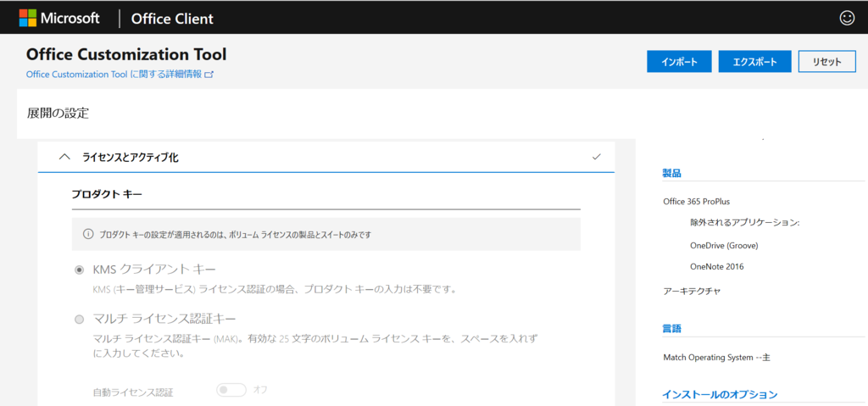The image size is (868, 406).
Task: Click the Office Customization Tool page title
Action: click(x=126, y=54)
